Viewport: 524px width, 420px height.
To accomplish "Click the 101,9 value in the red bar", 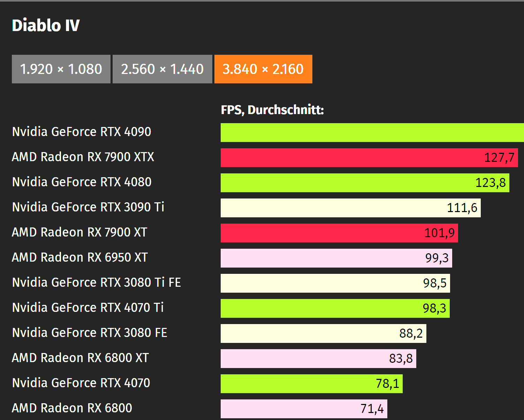I will (439, 233).
